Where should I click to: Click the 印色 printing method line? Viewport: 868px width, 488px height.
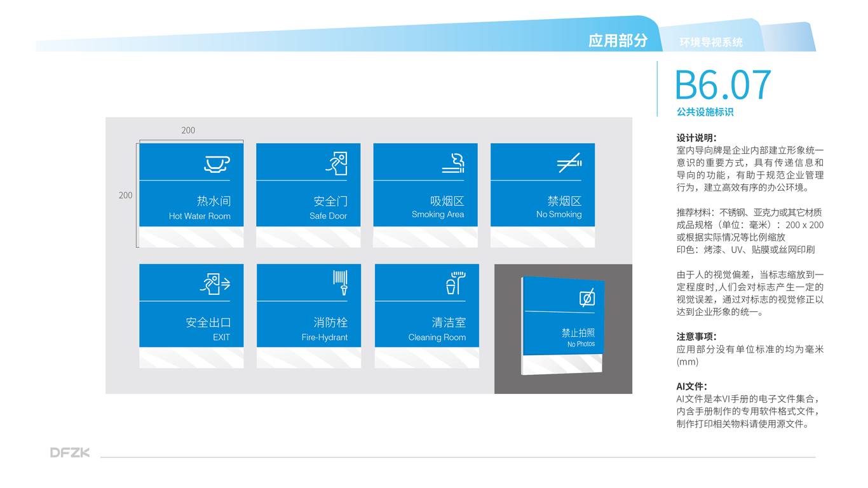pyautogui.click(x=746, y=250)
